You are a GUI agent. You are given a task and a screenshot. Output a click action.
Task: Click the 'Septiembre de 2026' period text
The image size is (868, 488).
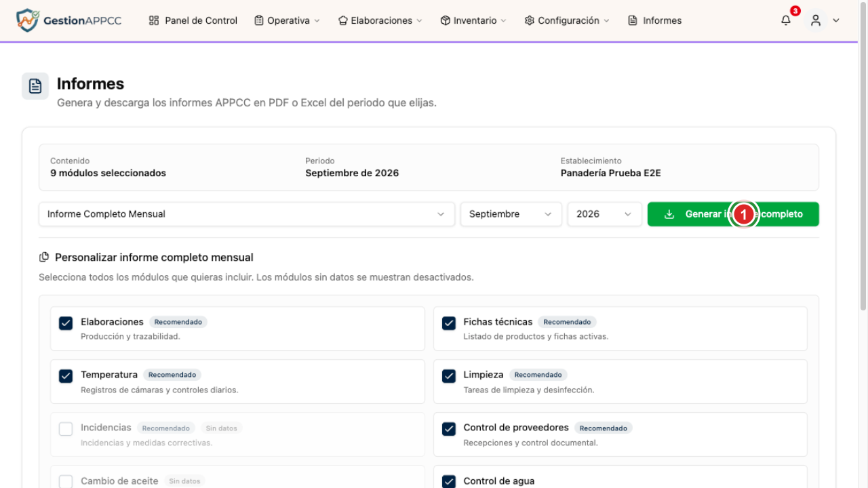[352, 173]
